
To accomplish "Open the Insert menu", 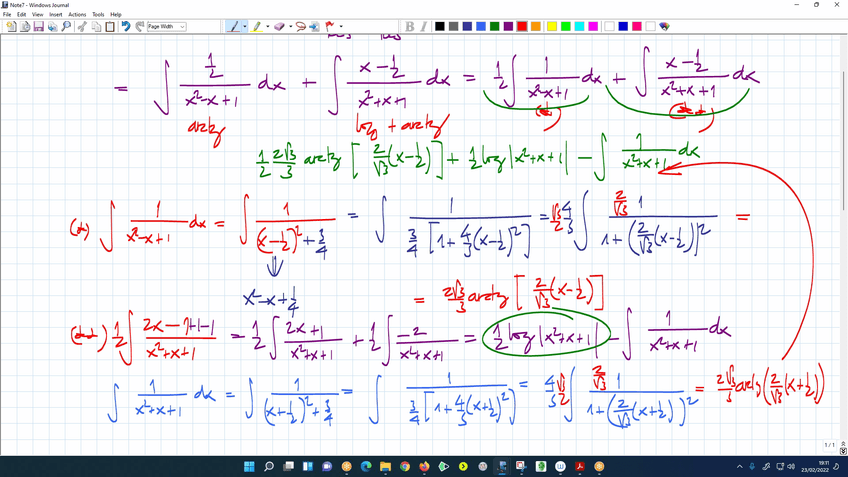I will point(56,15).
